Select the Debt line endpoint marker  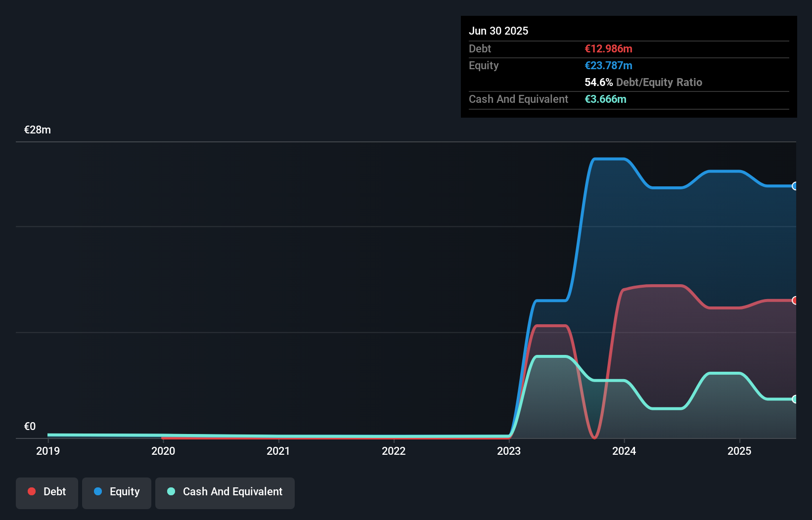click(794, 300)
